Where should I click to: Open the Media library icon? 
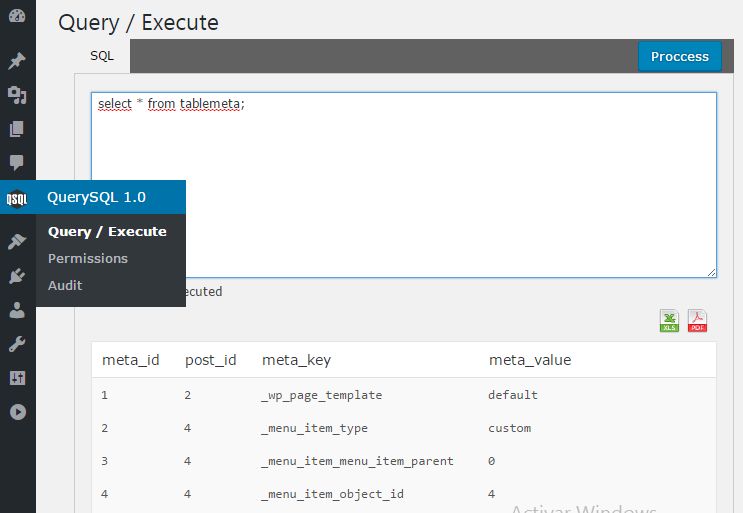[17, 95]
